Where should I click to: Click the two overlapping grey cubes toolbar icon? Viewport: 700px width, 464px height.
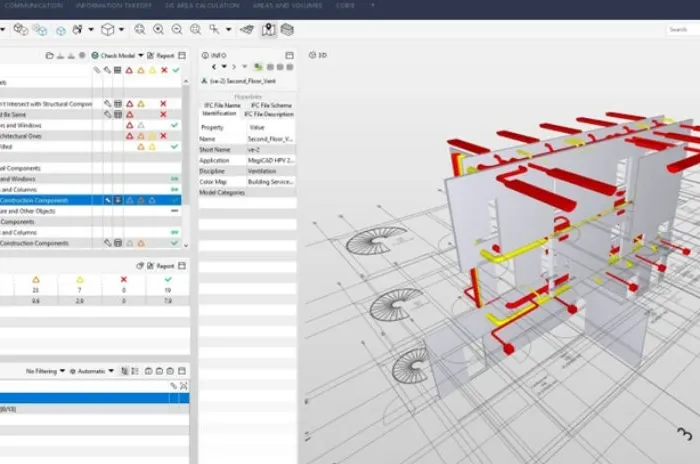coord(21,30)
